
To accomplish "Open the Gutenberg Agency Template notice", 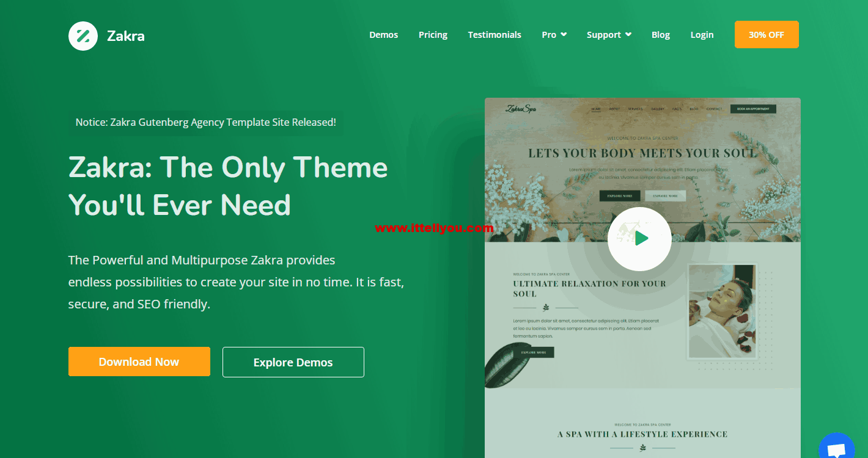I will tap(206, 122).
